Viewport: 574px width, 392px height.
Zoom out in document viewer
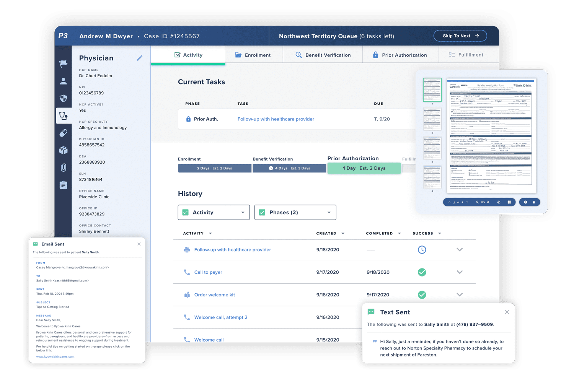coord(477,202)
